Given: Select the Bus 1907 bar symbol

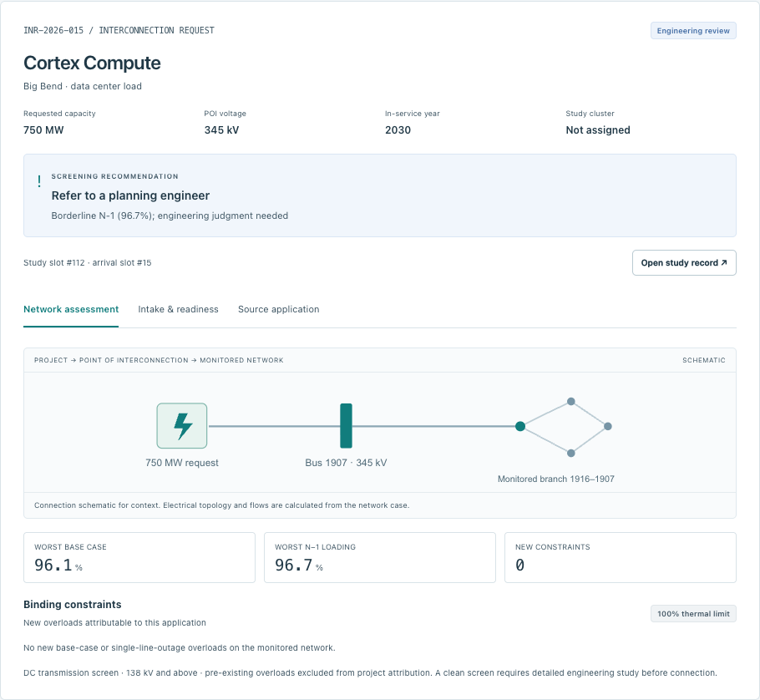Looking at the screenshot, I should pyautogui.click(x=346, y=426).
